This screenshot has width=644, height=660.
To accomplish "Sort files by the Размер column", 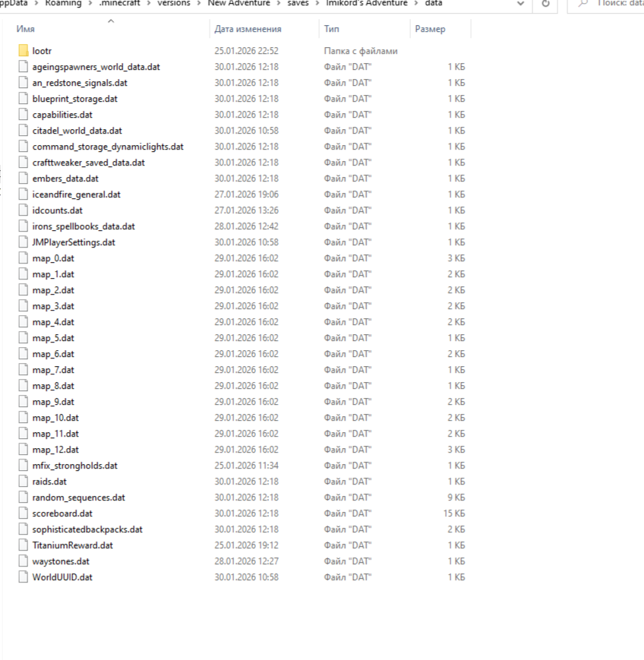I will coord(430,29).
